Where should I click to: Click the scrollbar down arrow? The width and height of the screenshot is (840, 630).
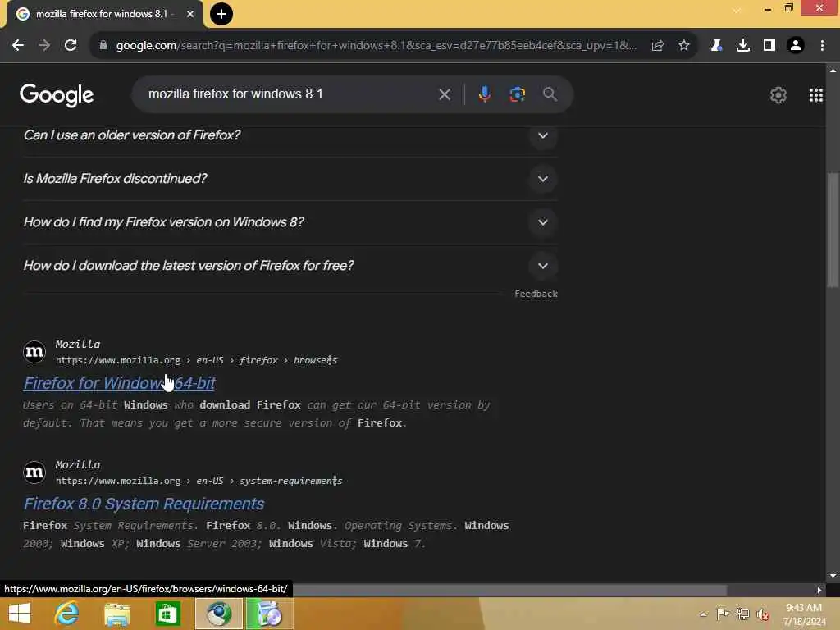click(833, 576)
